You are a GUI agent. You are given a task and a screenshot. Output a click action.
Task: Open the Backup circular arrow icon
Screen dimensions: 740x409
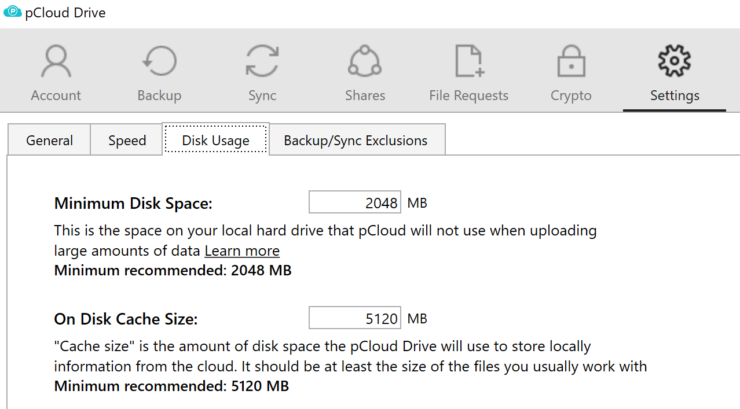pos(160,61)
